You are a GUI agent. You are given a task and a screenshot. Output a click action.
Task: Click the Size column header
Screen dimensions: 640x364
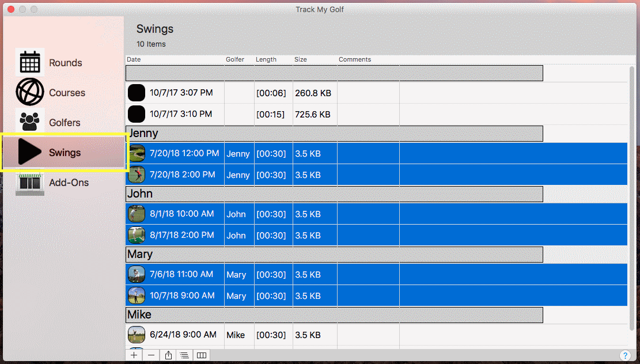314,59
